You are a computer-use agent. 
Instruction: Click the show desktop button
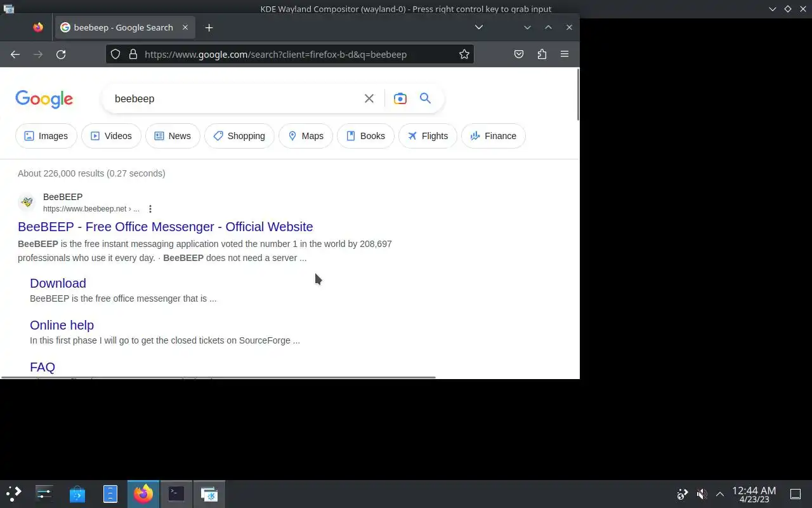[x=796, y=494]
